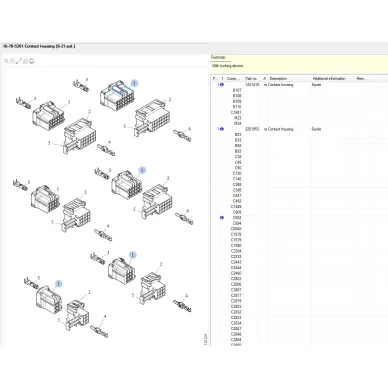
Task: Click the zoom out magnifier icon
Action: (x=12, y=61)
